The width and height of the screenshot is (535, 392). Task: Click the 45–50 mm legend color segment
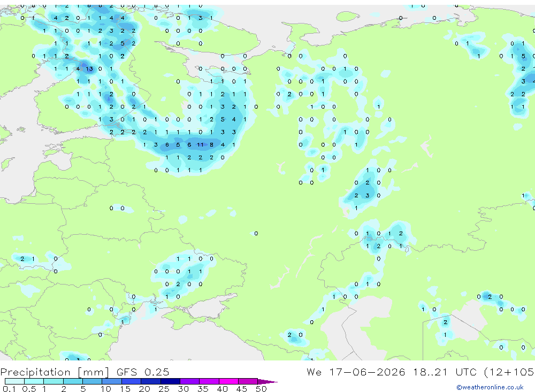pyautogui.click(x=248, y=381)
